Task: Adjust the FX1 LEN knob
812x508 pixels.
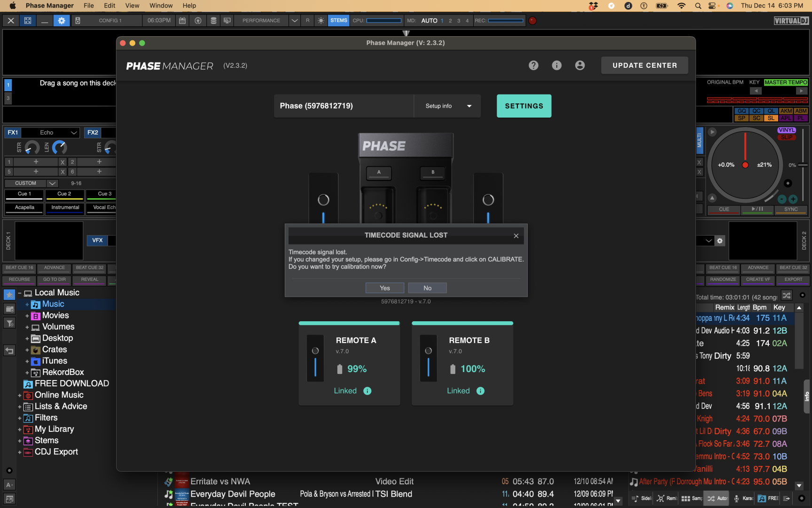Action: pos(59,148)
